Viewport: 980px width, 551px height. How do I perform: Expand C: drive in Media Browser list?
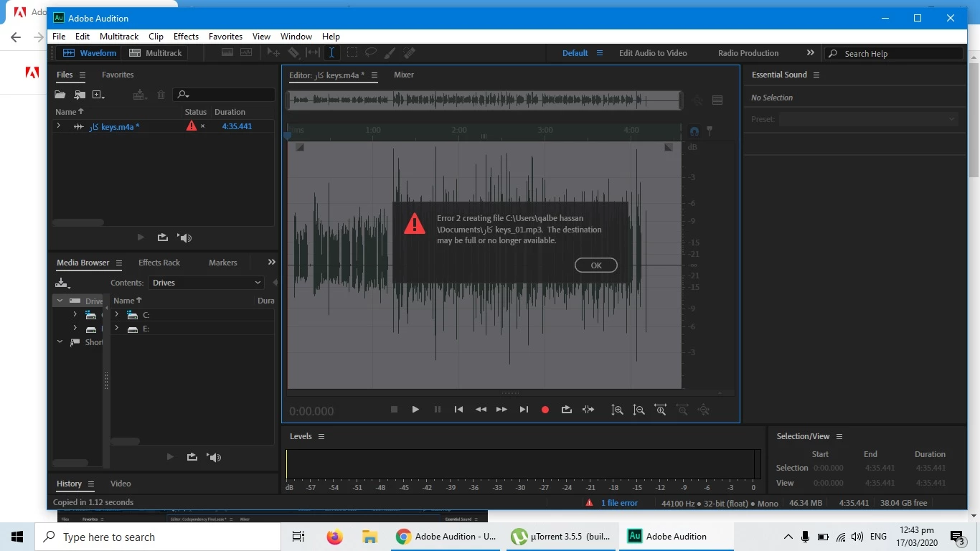(117, 315)
